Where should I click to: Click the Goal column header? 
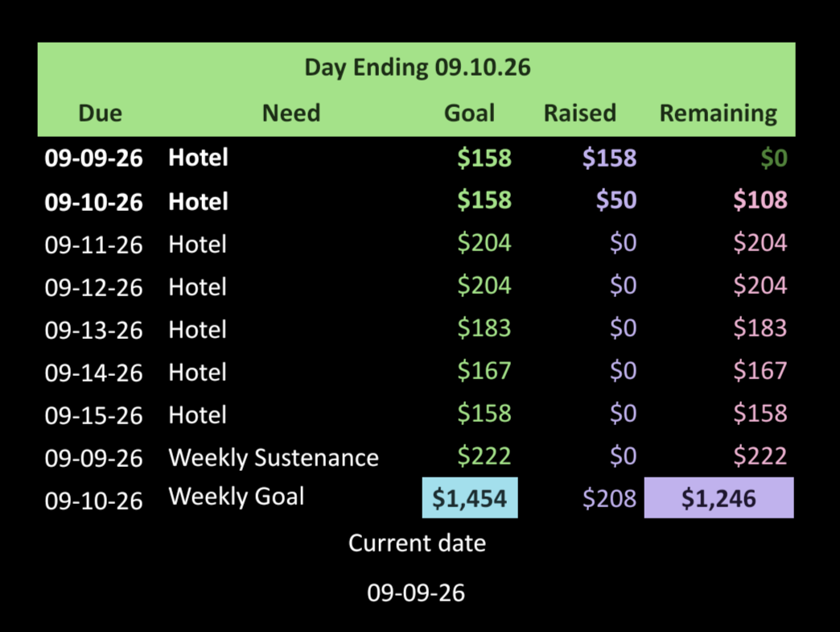(469, 113)
